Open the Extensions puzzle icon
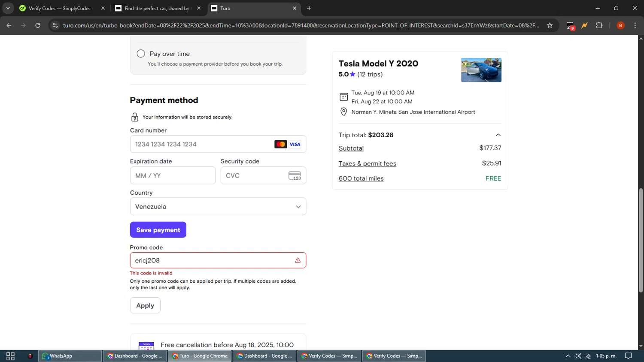Viewport: 644px width, 362px height. click(x=599, y=25)
